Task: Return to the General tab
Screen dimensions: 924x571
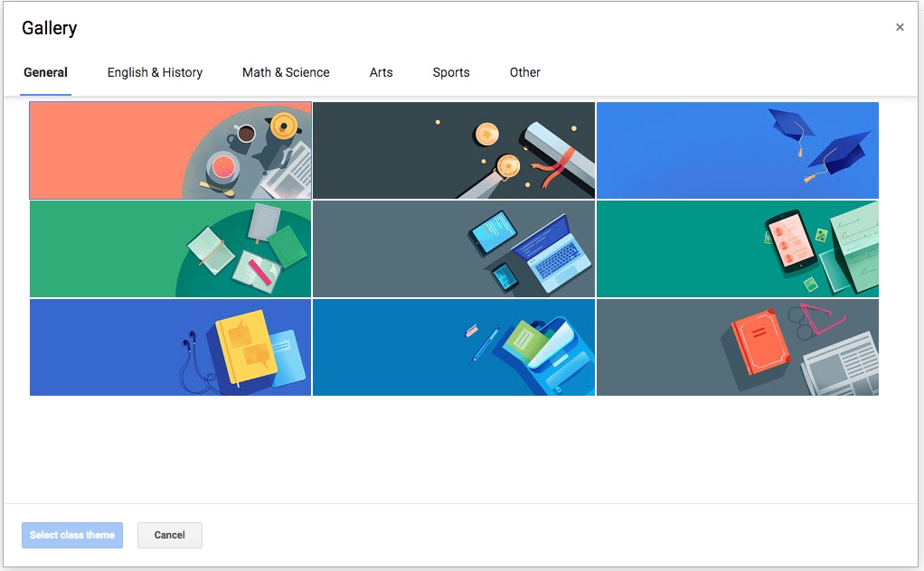Action: point(46,72)
